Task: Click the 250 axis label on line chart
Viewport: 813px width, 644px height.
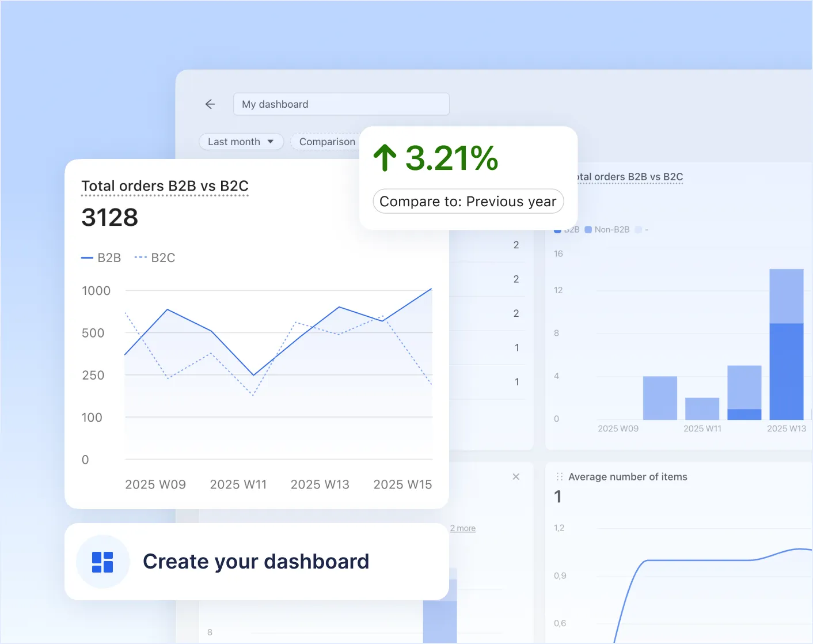Action: pyautogui.click(x=93, y=376)
